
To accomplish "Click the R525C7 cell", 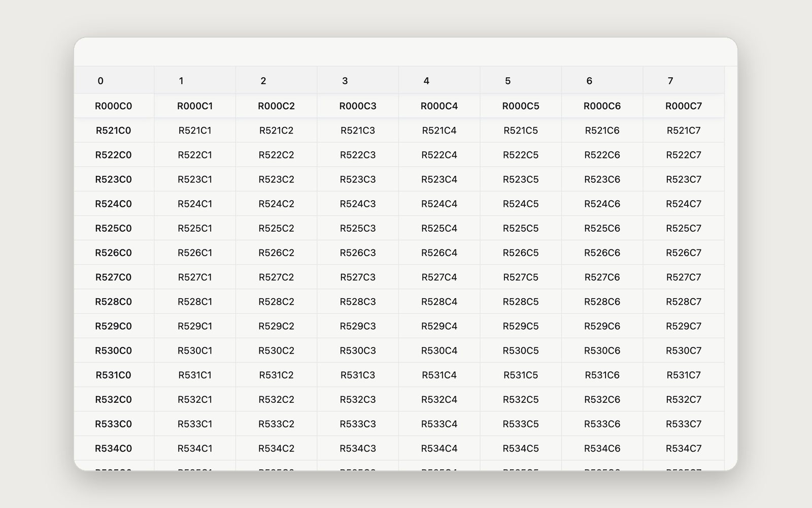I will 684,228.
